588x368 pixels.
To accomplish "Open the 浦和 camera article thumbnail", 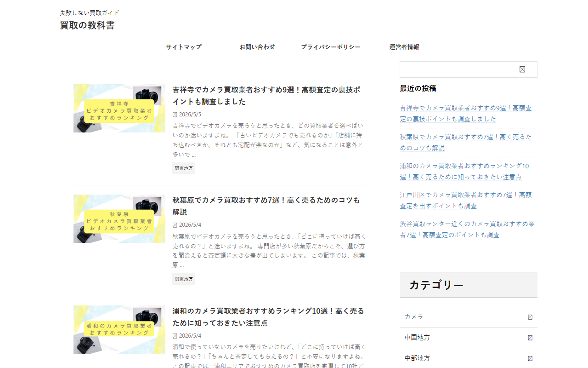I will (x=119, y=329).
